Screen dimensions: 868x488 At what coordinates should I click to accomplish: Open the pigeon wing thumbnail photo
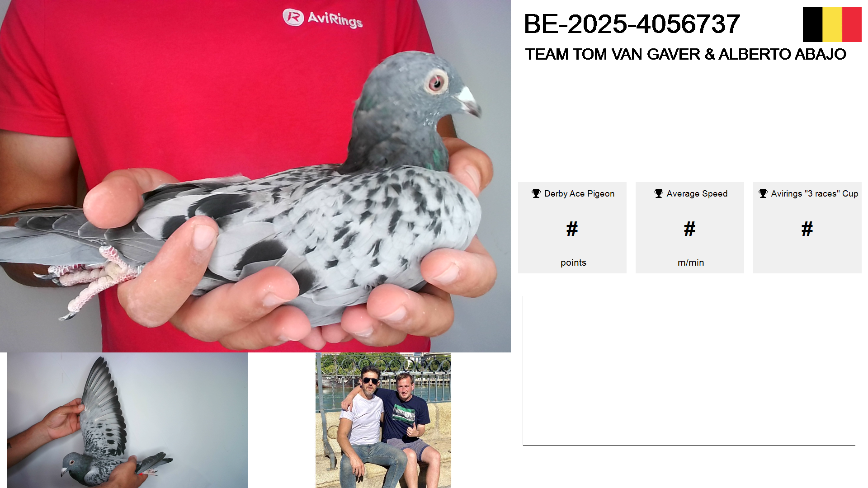(x=127, y=420)
